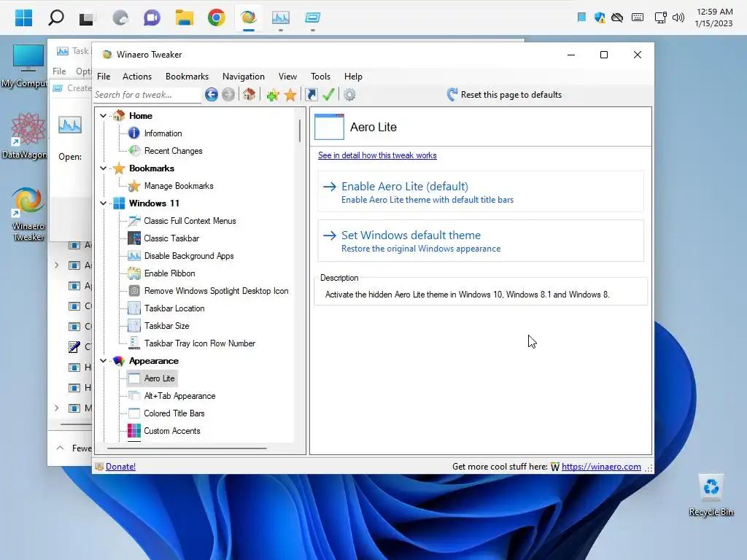Image resolution: width=747 pixels, height=560 pixels.
Task: Switch to Task Manager taskbar button
Action: (x=281, y=17)
